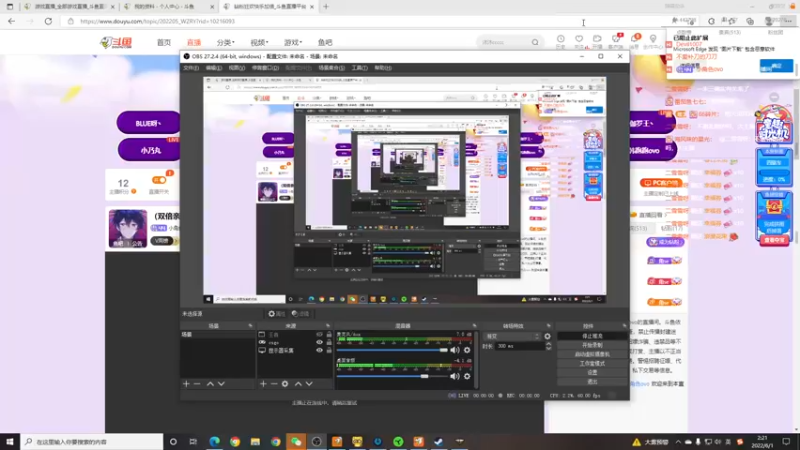Expand the 分类 dropdown in the Douyu nav

click(226, 42)
